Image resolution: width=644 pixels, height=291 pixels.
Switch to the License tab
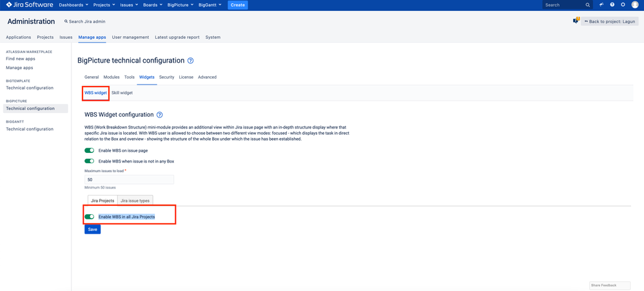coord(186,77)
